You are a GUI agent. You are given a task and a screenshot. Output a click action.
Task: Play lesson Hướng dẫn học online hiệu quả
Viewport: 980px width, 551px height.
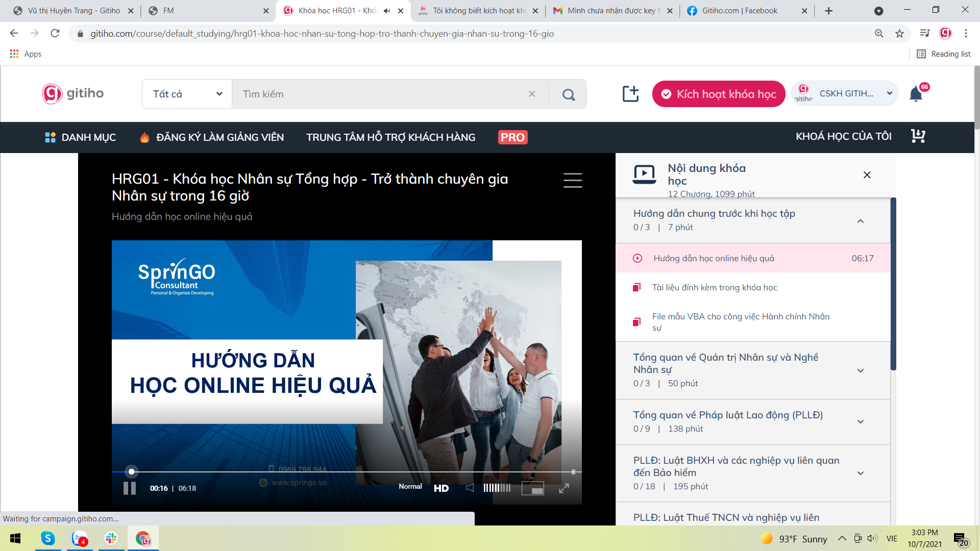click(753, 258)
